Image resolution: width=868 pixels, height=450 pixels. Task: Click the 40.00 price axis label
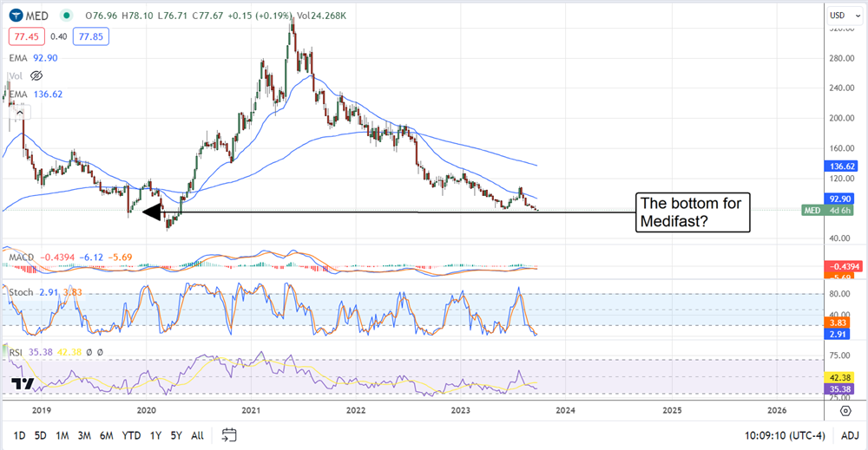841,238
